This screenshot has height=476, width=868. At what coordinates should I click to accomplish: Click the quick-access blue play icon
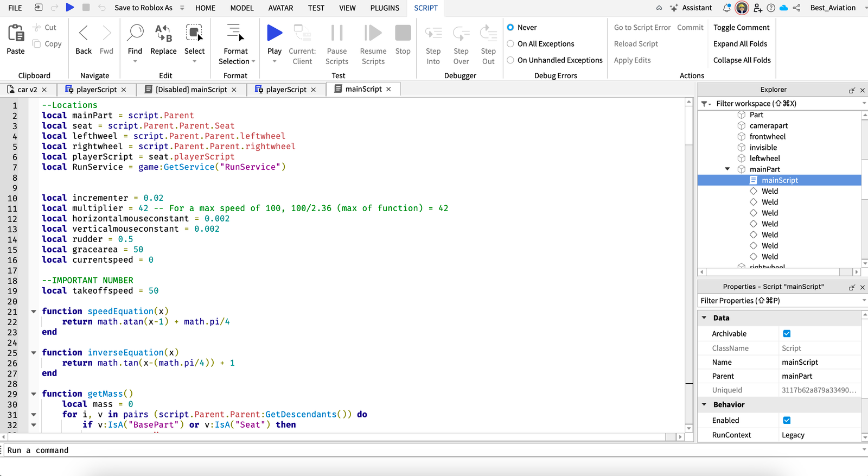coord(70,8)
